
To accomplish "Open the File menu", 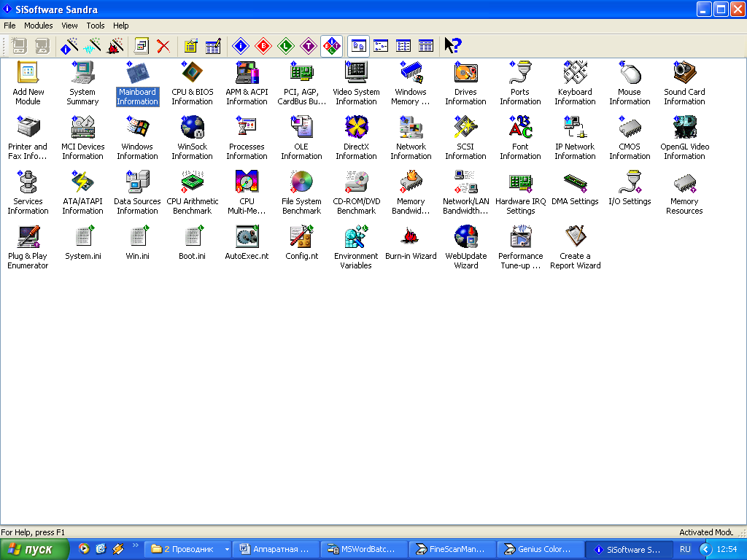I will pyautogui.click(x=9, y=26).
